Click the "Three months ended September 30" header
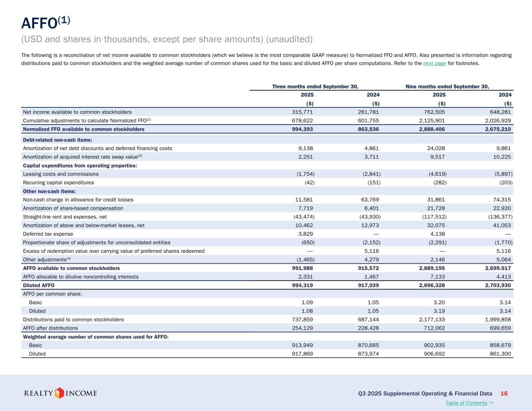 [315, 86]
